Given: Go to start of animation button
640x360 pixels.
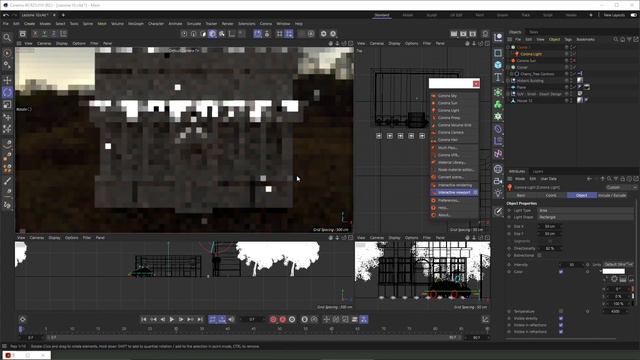Looking at the screenshot, I should point(144,319).
